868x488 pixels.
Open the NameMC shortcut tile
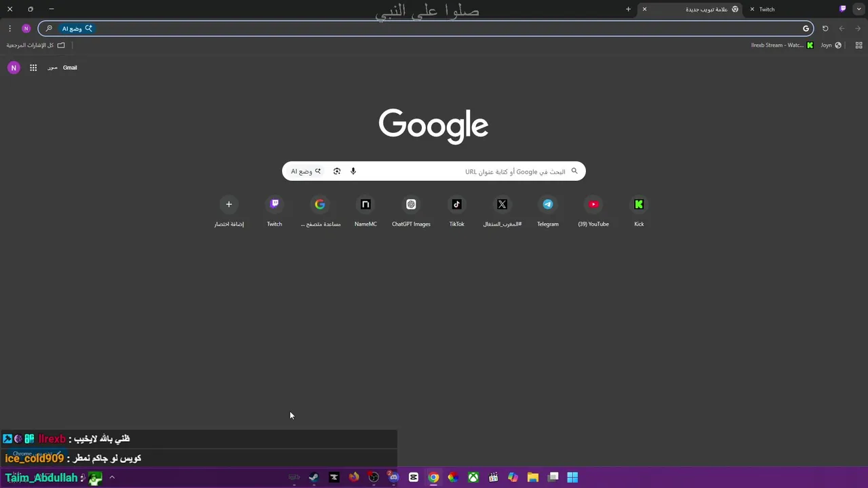[x=366, y=211]
